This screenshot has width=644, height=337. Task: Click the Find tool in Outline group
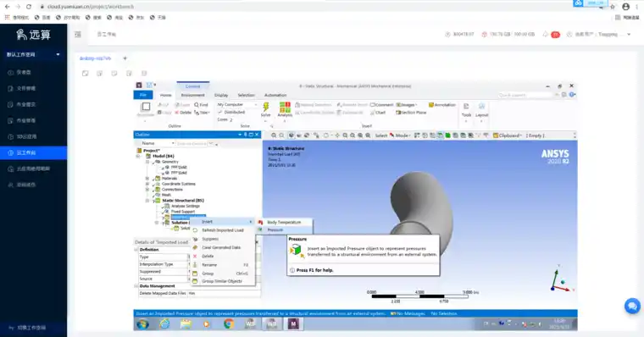(x=202, y=105)
